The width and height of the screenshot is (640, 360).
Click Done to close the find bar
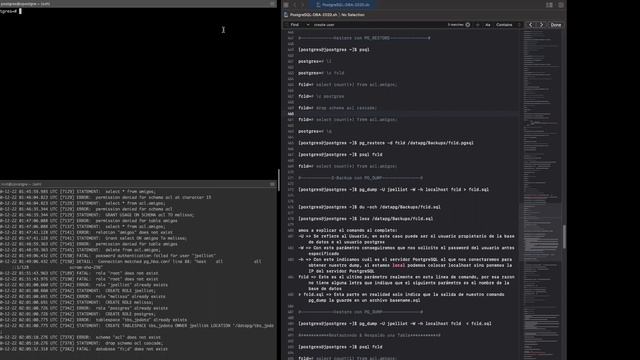[x=556, y=25]
